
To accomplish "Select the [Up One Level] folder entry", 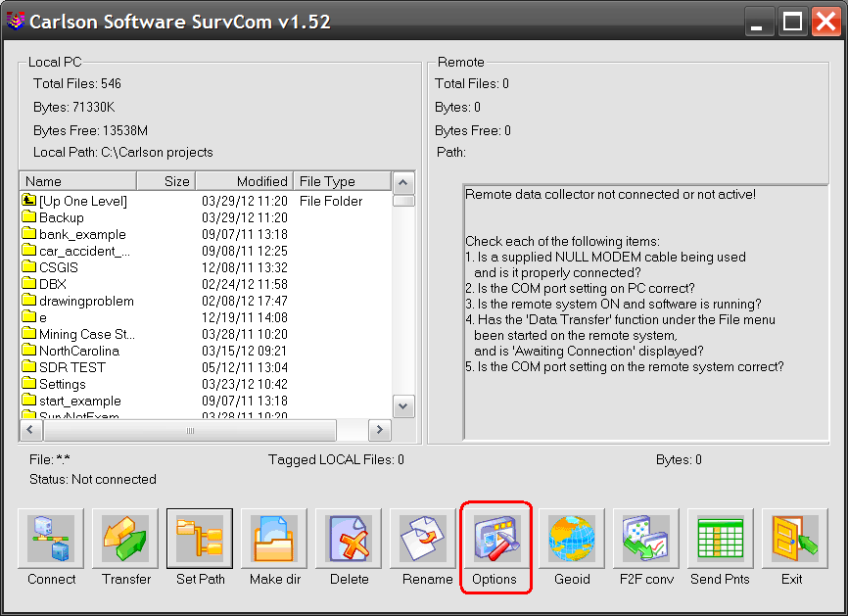I will click(x=74, y=201).
